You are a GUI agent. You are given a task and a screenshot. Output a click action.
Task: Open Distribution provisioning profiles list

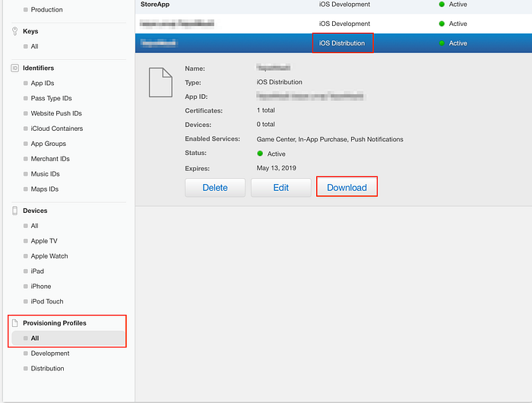(47, 368)
